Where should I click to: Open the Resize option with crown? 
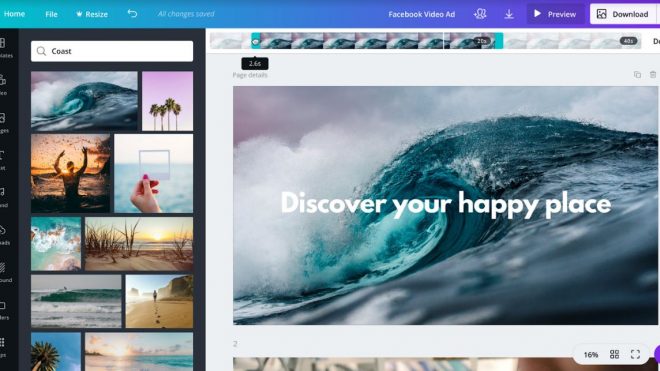tap(92, 14)
